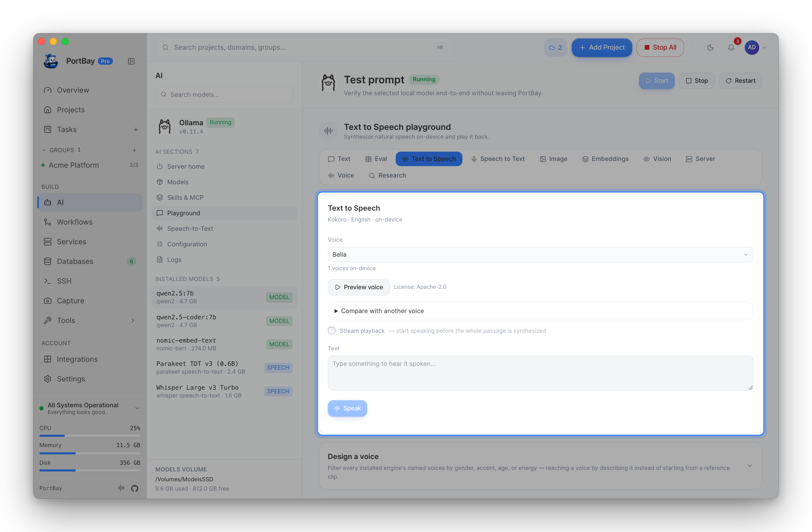
Task: Click the Preview voice button
Action: click(359, 287)
